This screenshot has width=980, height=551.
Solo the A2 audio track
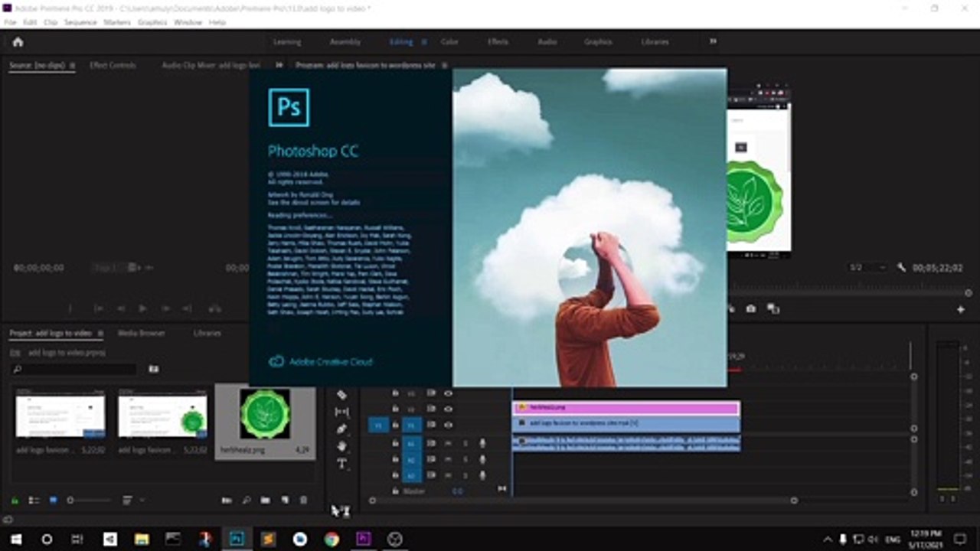pos(465,460)
